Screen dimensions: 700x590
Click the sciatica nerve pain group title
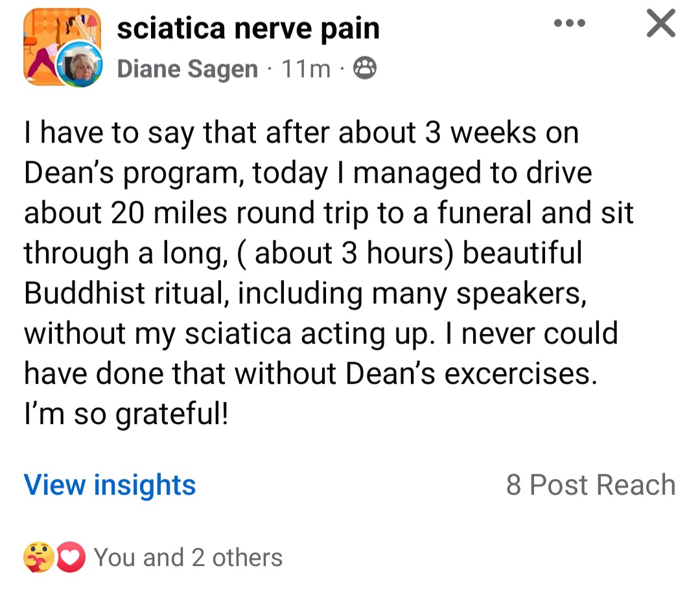tap(249, 27)
